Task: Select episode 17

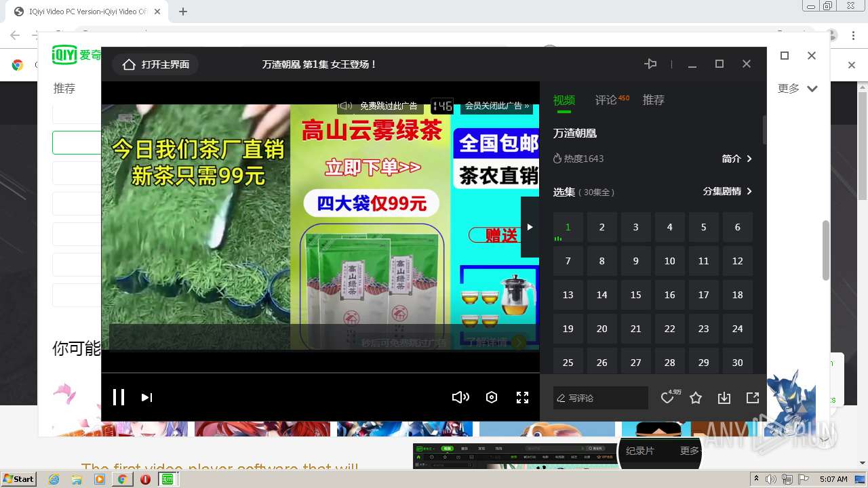Action: (x=704, y=295)
